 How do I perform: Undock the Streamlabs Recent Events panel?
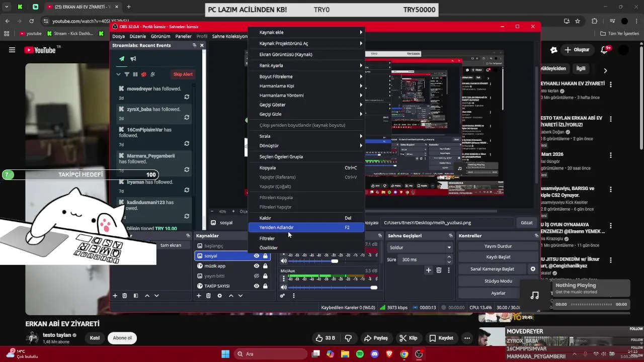coord(194,45)
